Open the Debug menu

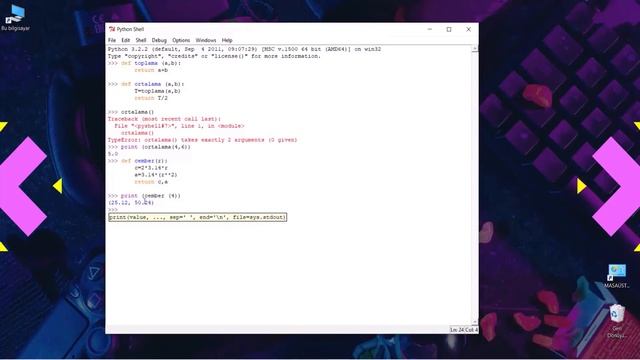tap(159, 40)
